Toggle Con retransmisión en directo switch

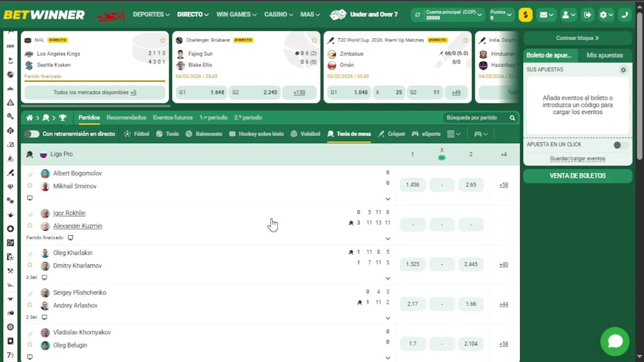(x=32, y=134)
